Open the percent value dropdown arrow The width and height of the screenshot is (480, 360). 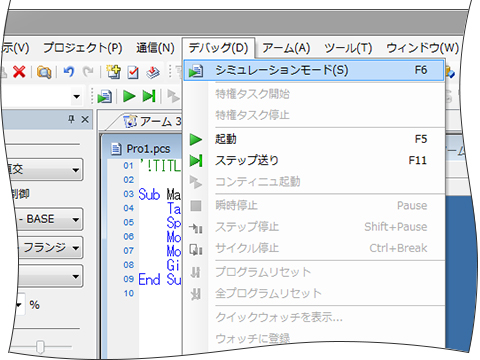coord(19,305)
